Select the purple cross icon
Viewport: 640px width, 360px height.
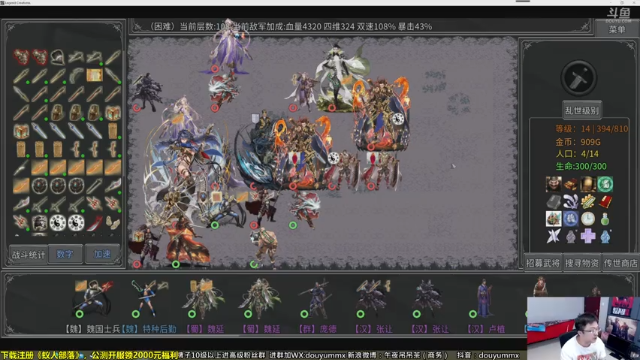coord(588,236)
